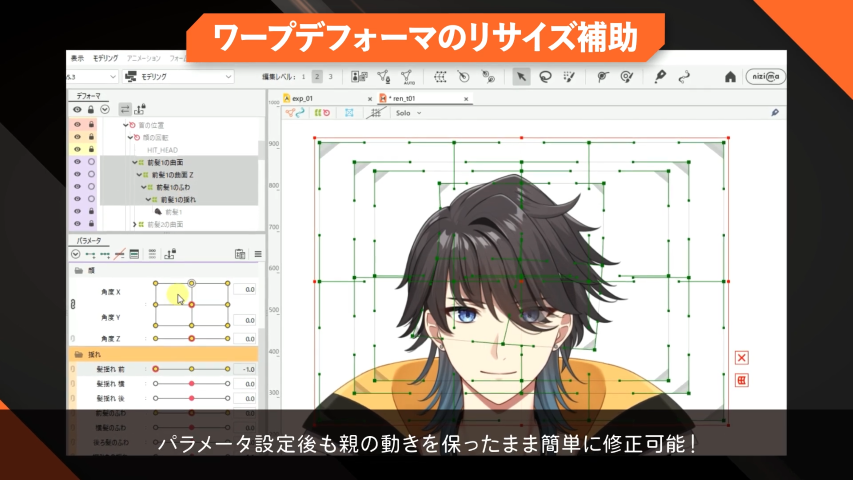Click the red X button beside canvas
853x480 pixels.
[x=741, y=358]
